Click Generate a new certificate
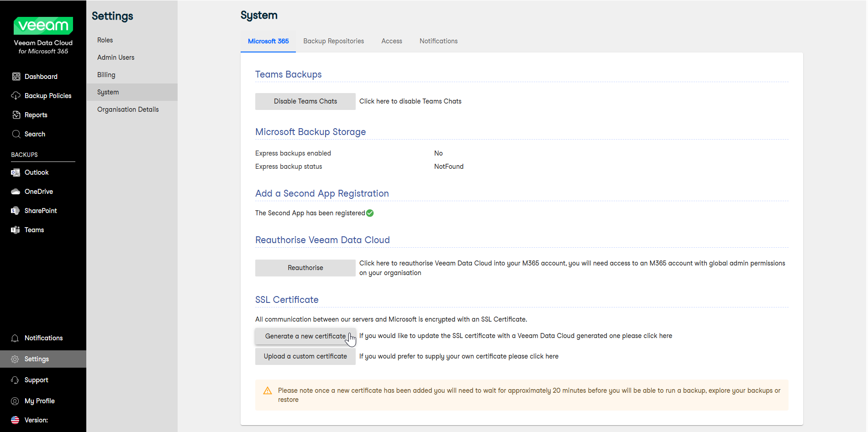Image resolution: width=868 pixels, height=432 pixels. [x=305, y=336]
